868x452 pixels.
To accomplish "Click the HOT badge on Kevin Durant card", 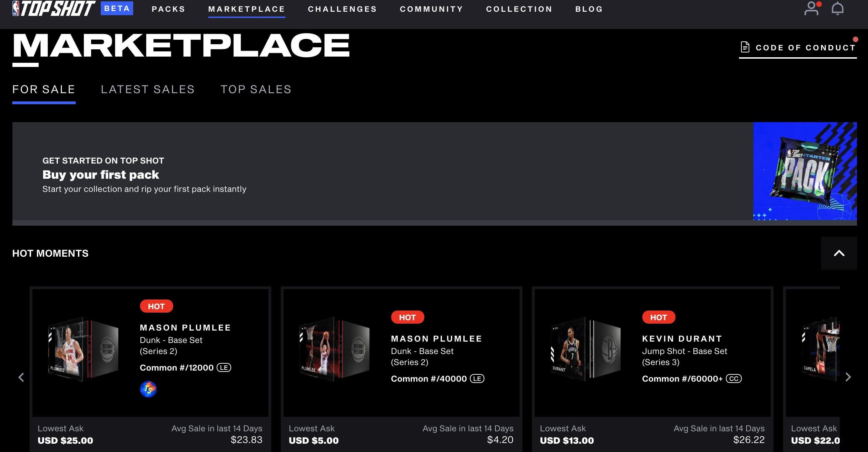I will pos(659,317).
